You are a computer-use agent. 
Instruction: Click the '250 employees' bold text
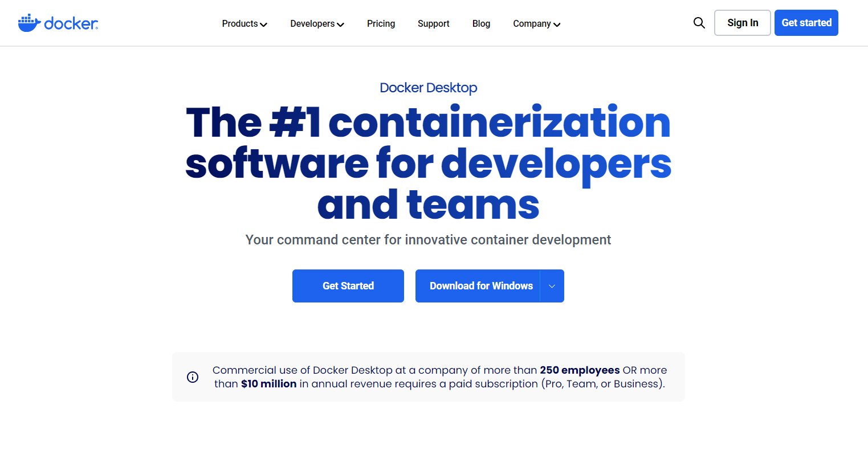[x=580, y=370]
